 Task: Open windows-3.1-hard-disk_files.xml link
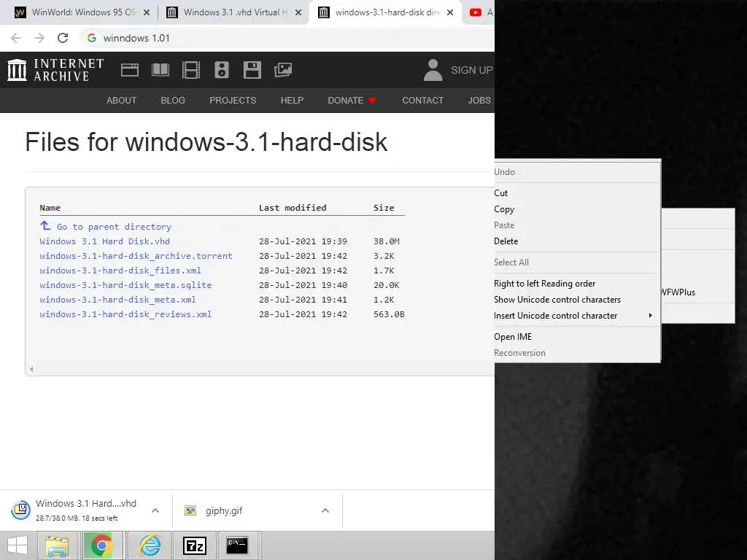(120, 271)
